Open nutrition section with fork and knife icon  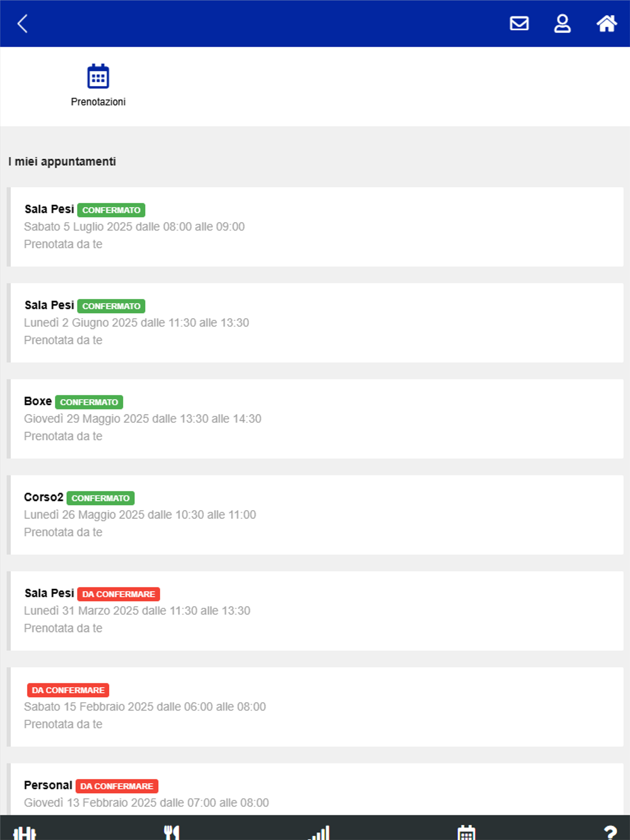tap(171, 832)
